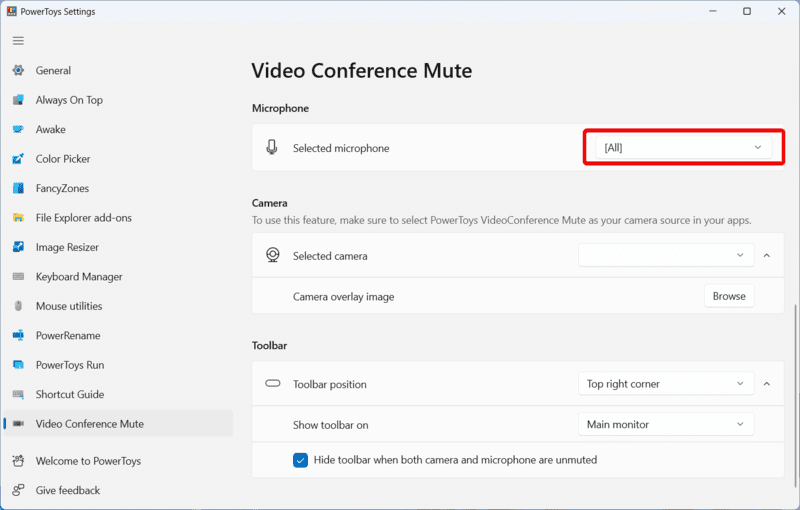Viewport: 800px width, 510px height.
Task: Click the Camera overlay image label
Action: pos(343,297)
